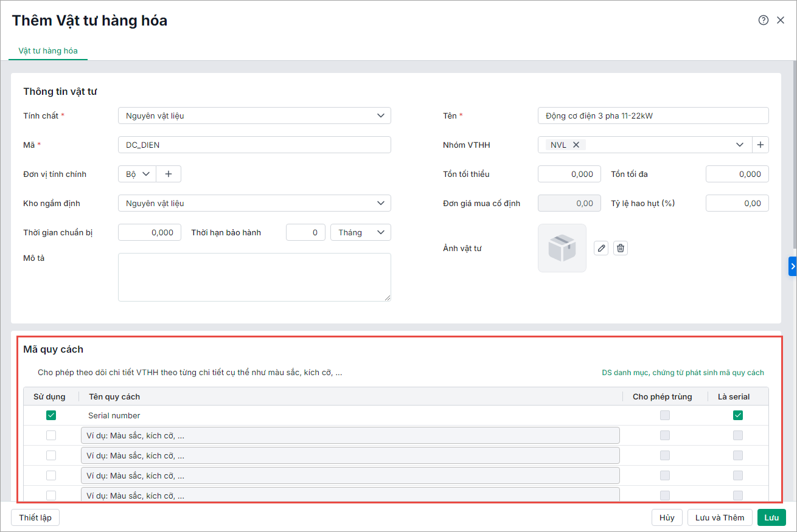Open DS danh mục, chứng từ link

pyautogui.click(x=683, y=373)
